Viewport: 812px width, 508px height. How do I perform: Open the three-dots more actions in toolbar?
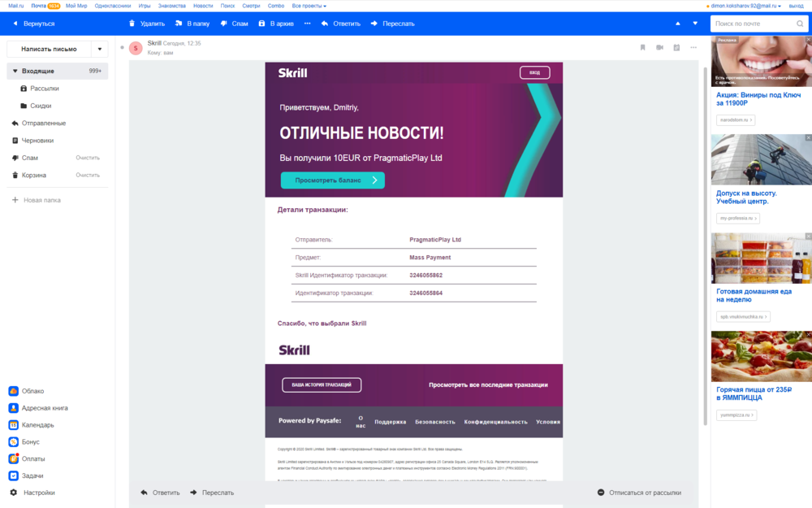(x=308, y=24)
